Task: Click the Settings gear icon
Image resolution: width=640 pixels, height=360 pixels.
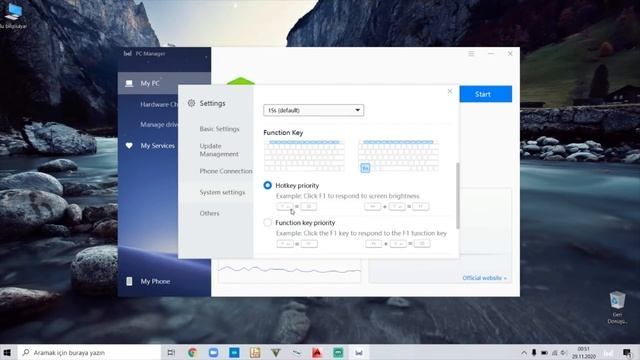Action: [x=191, y=103]
